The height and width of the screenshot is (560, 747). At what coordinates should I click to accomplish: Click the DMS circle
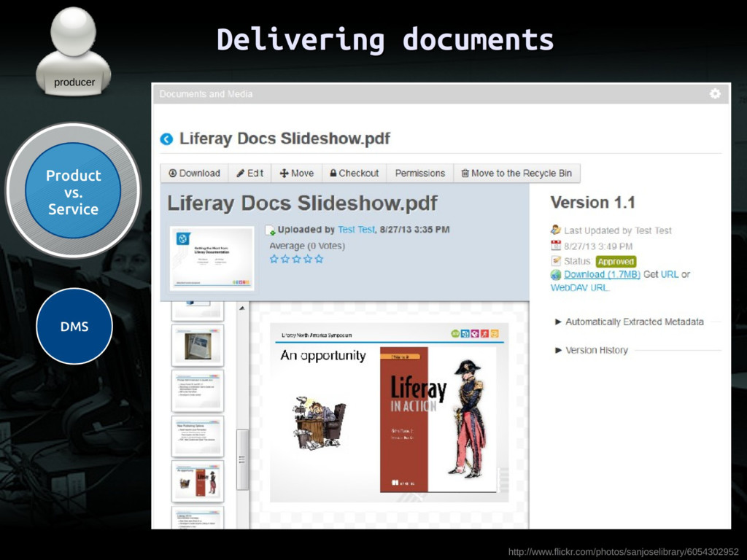coord(74,326)
